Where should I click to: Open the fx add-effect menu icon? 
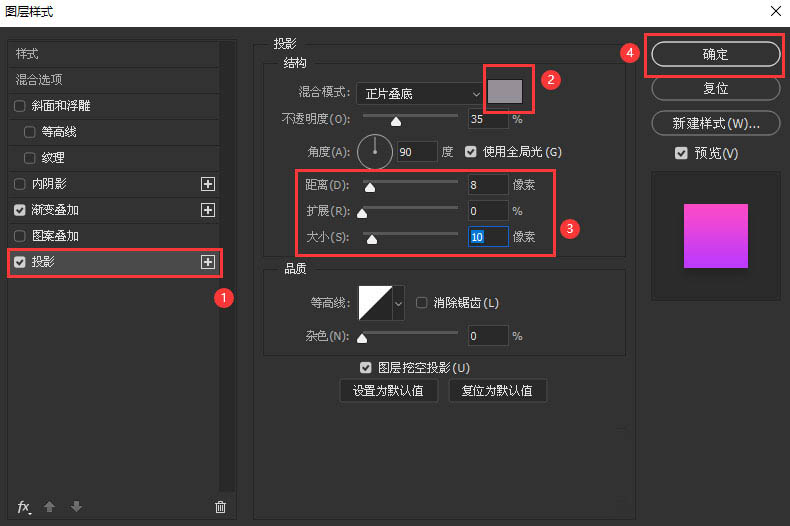(24, 507)
